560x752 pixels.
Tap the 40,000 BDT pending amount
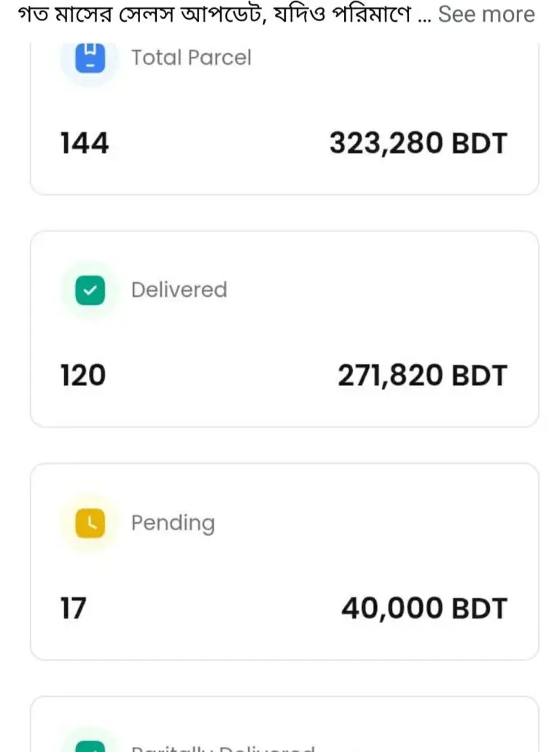[424, 608]
